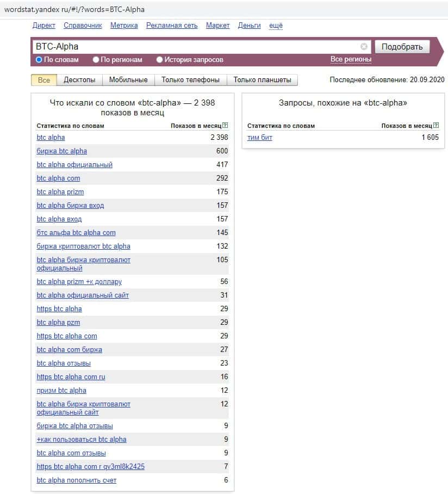Click the 'Подобрать' button

coord(402,47)
